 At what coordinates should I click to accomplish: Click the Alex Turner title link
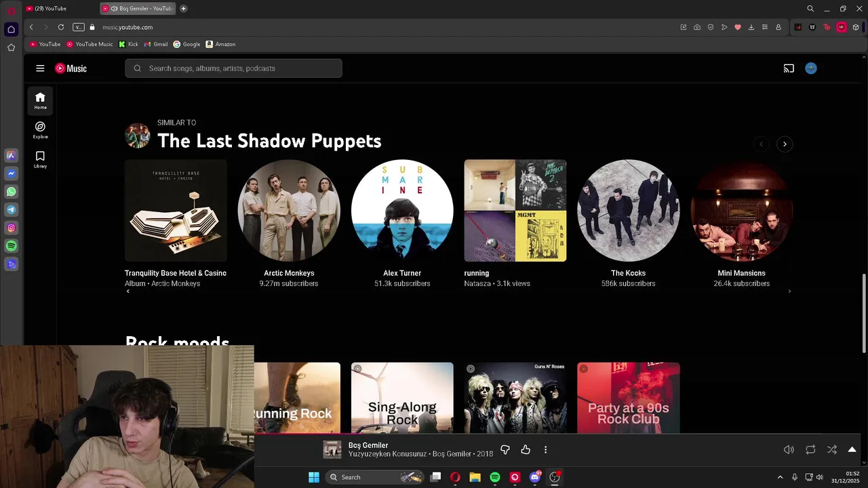tap(402, 273)
